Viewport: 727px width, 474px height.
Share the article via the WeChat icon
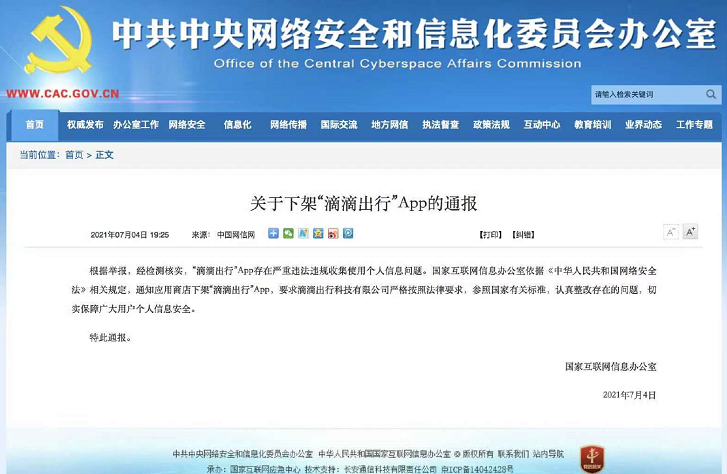(x=288, y=233)
